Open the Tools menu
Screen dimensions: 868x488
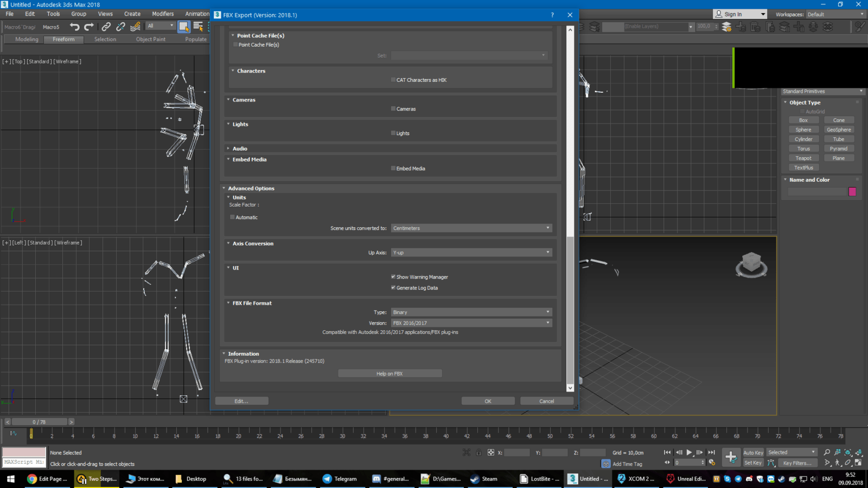[53, 14]
